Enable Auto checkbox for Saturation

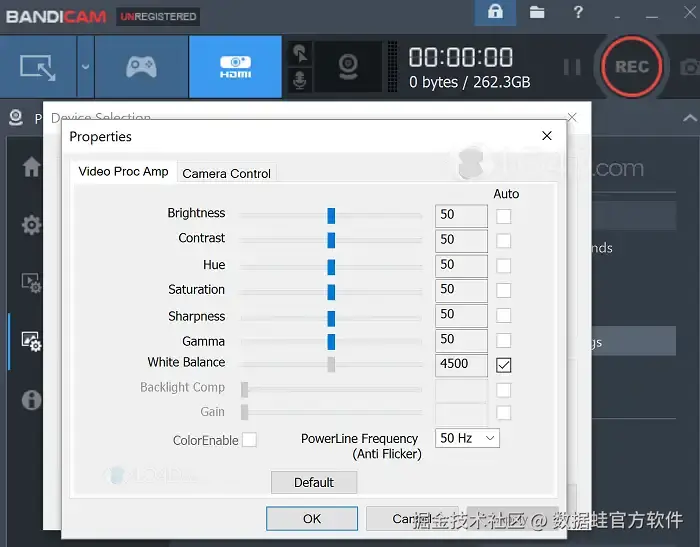pos(504,290)
